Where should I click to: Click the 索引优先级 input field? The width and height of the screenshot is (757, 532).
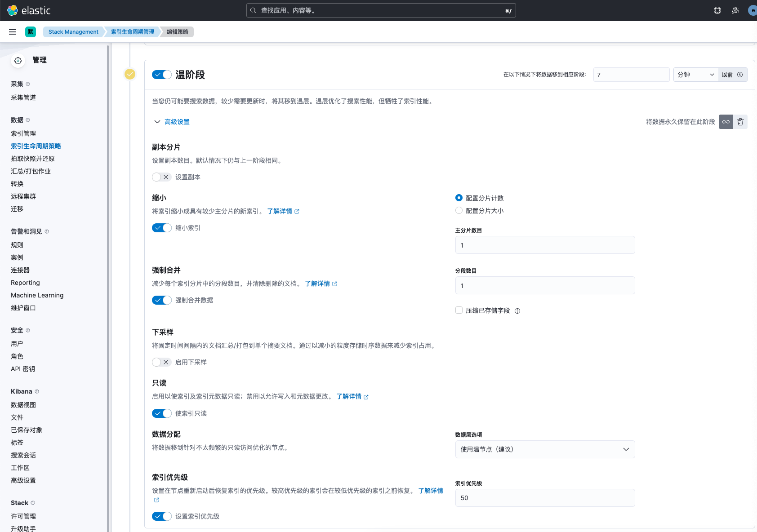[x=545, y=498]
